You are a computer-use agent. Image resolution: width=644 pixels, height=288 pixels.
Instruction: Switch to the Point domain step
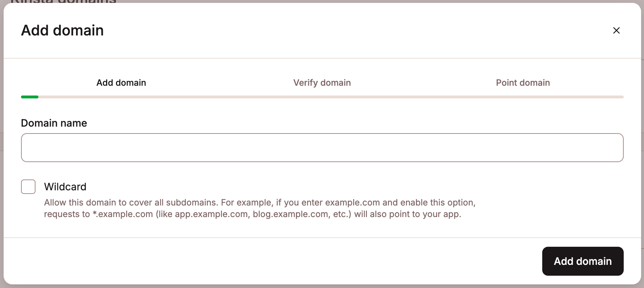tap(523, 82)
